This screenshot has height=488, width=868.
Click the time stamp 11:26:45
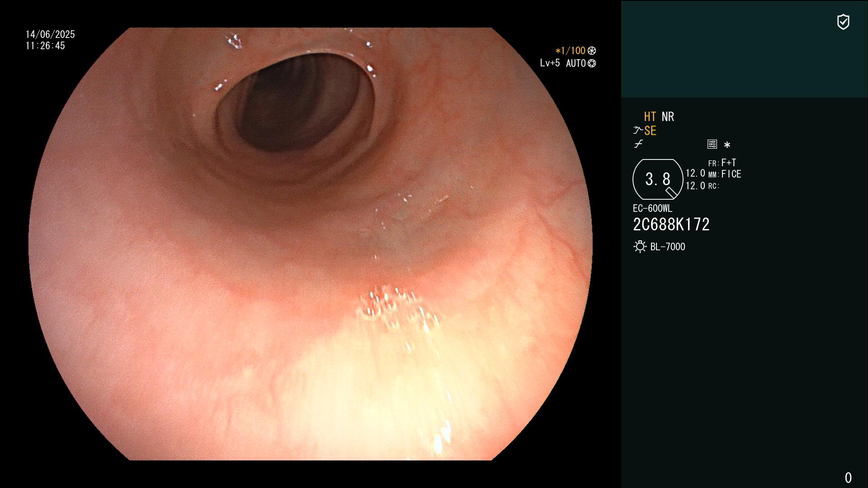point(45,46)
